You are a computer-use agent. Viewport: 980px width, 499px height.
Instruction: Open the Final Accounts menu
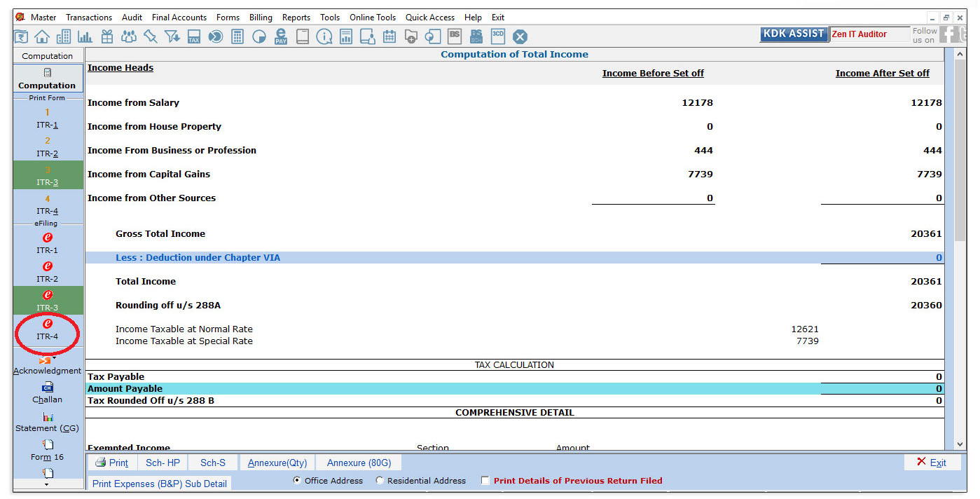point(179,18)
